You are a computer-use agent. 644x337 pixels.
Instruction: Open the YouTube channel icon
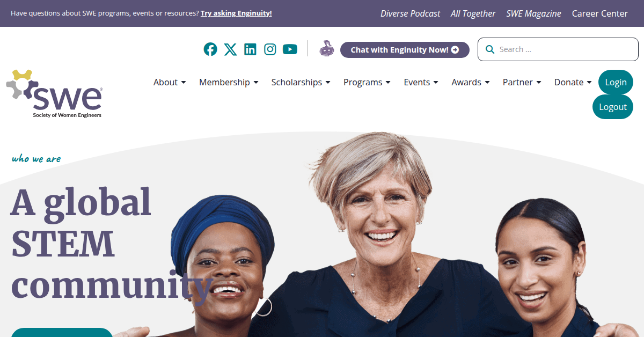(x=290, y=49)
